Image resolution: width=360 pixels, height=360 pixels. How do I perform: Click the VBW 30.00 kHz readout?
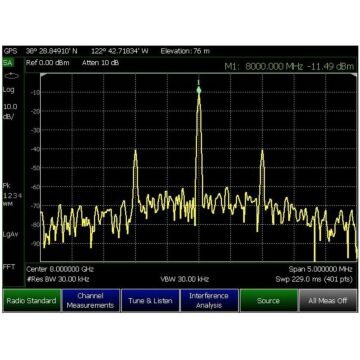[x=185, y=279]
